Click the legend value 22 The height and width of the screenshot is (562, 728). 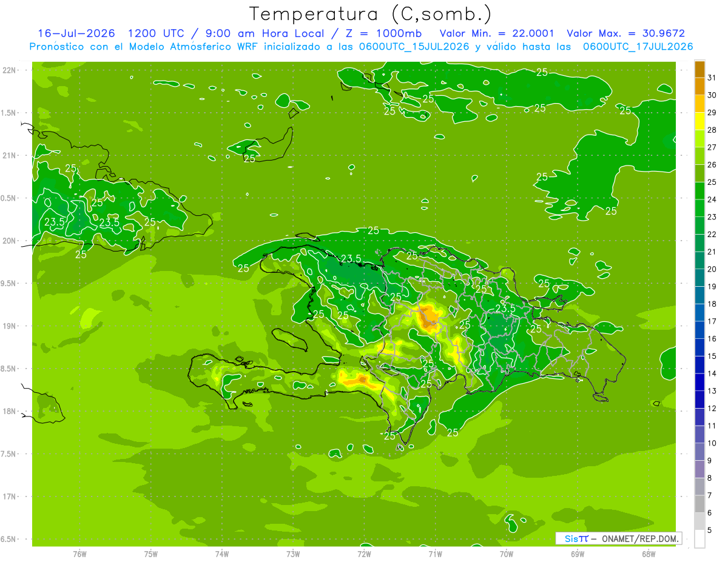(712, 234)
